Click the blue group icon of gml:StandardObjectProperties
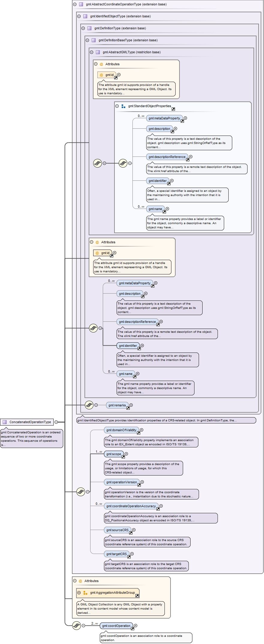This screenshot has height=644, width=264. (123, 106)
